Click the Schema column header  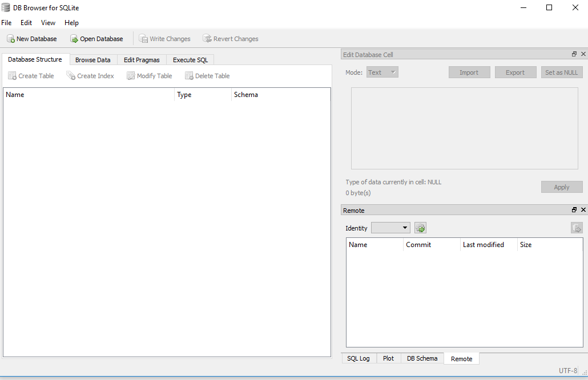(x=281, y=95)
